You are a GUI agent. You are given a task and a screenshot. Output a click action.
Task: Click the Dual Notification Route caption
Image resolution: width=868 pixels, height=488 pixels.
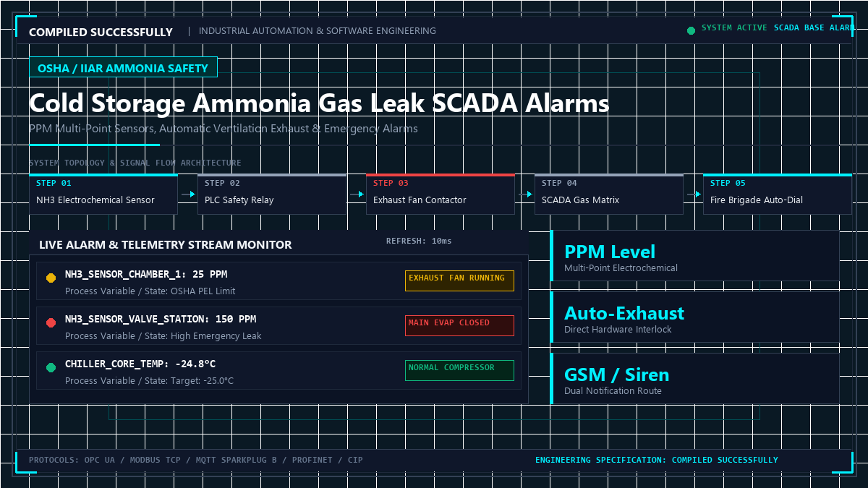pos(613,391)
